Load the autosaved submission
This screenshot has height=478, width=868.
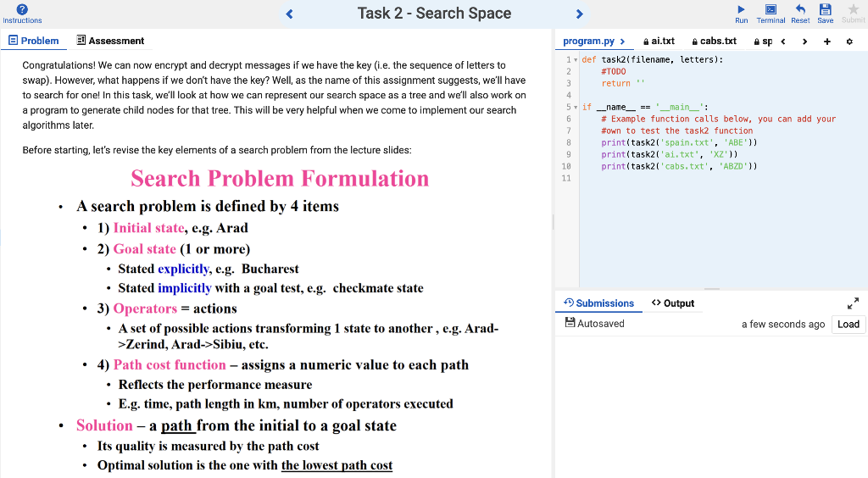(848, 325)
